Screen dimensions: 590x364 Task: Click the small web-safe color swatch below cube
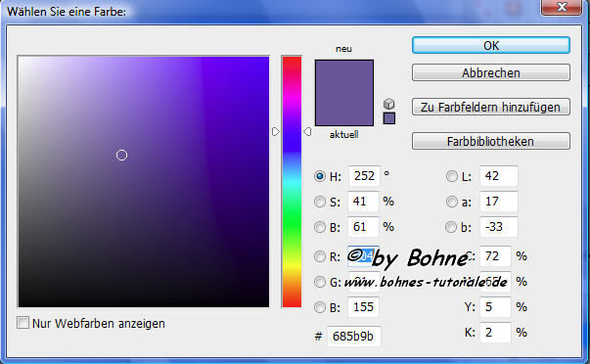point(389,118)
